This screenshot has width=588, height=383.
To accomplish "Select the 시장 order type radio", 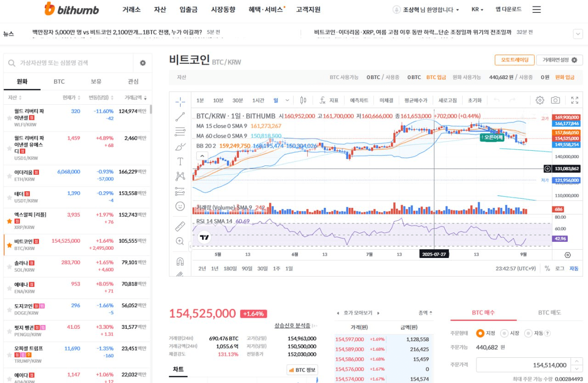I will [504, 333].
